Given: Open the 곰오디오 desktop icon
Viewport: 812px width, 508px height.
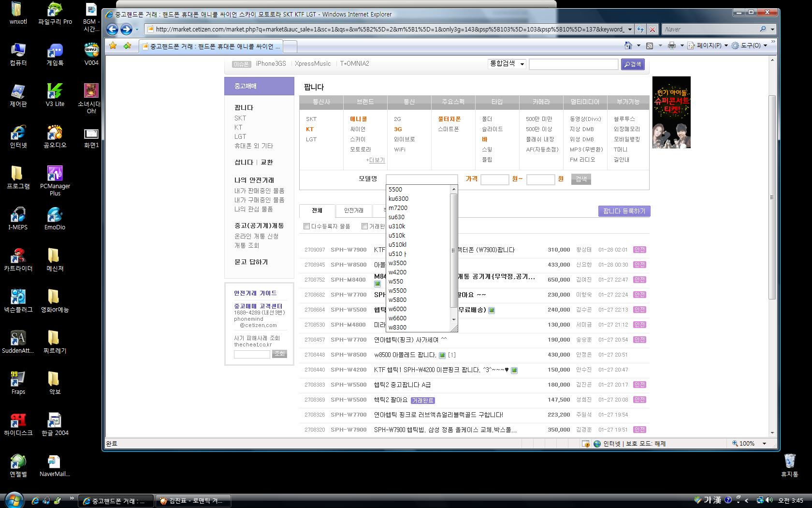Looking at the screenshot, I should [55, 136].
